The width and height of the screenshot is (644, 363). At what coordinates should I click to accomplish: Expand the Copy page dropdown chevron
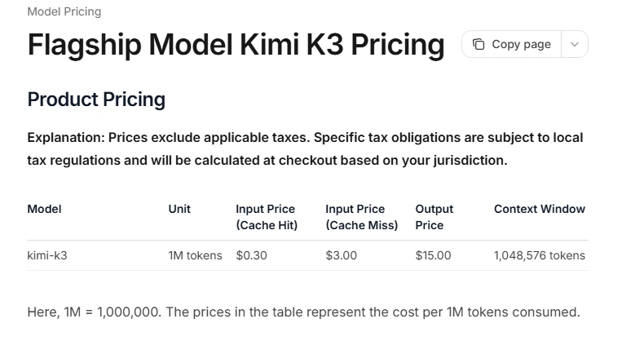[x=575, y=44]
